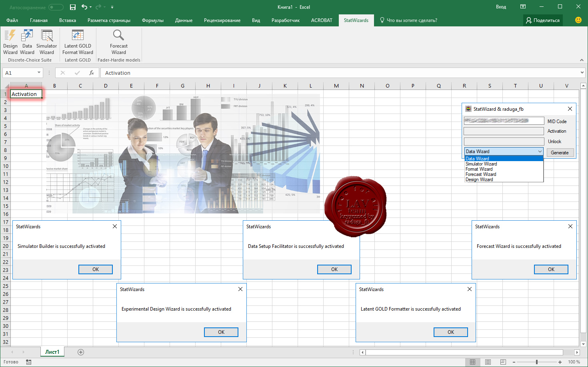Go to the Формулы tab
This screenshot has height=367, width=588.
[153, 20]
